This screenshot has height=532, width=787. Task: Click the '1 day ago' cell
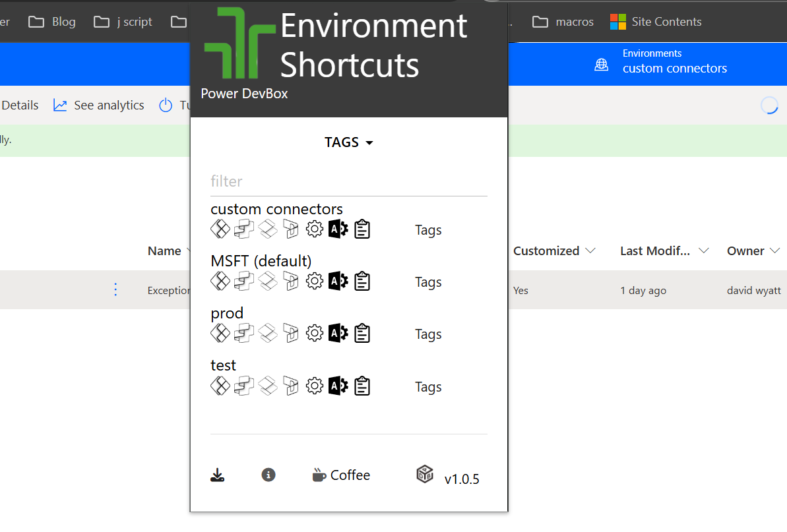click(x=643, y=290)
